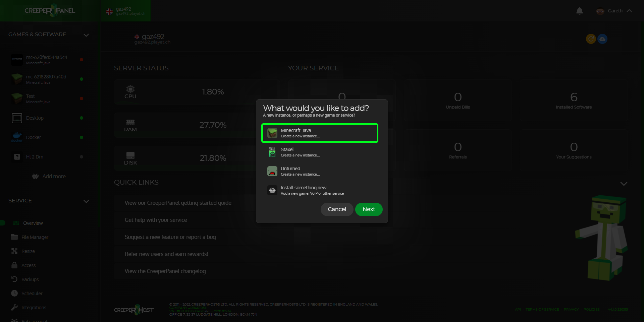644x322 pixels.
Task: Click the Installed Software card
Action: point(574,101)
